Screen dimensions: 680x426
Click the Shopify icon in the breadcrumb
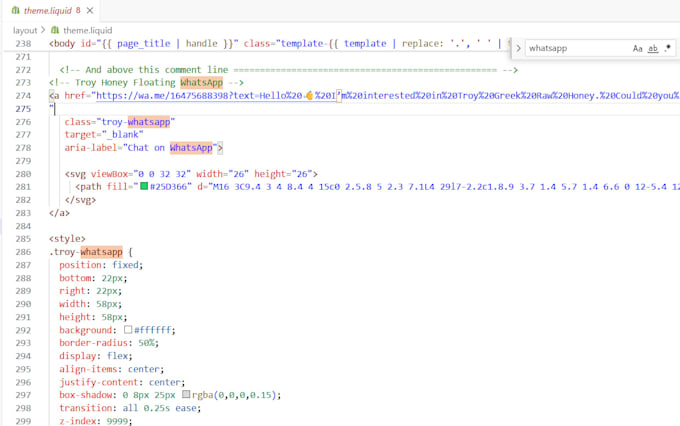point(55,30)
